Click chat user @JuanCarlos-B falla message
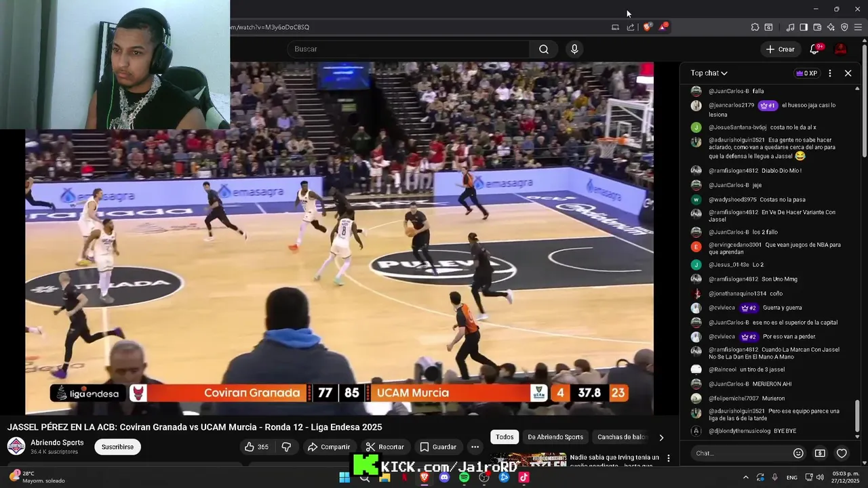Viewport: 868px width, 488px height. [x=736, y=91]
